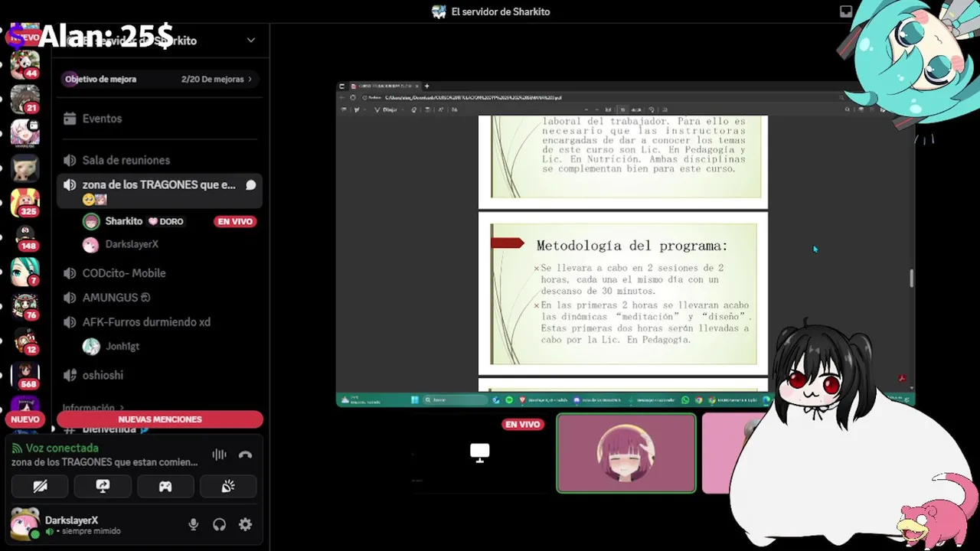Image resolution: width=980 pixels, height=551 pixels.
Task: Open chat of zona de los TRAGONES
Action: pyautogui.click(x=250, y=185)
